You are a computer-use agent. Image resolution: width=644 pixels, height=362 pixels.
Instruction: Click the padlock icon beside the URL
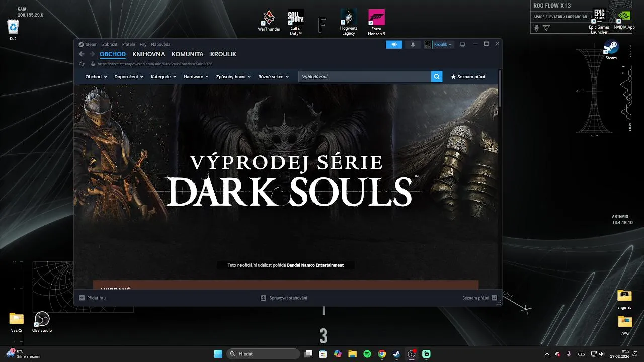(x=93, y=64)
